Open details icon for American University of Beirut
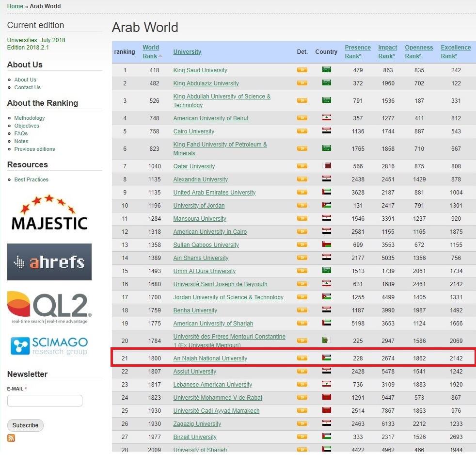Image resolution: width=476 pixels, height=455 pixels. tap(302, 118)
